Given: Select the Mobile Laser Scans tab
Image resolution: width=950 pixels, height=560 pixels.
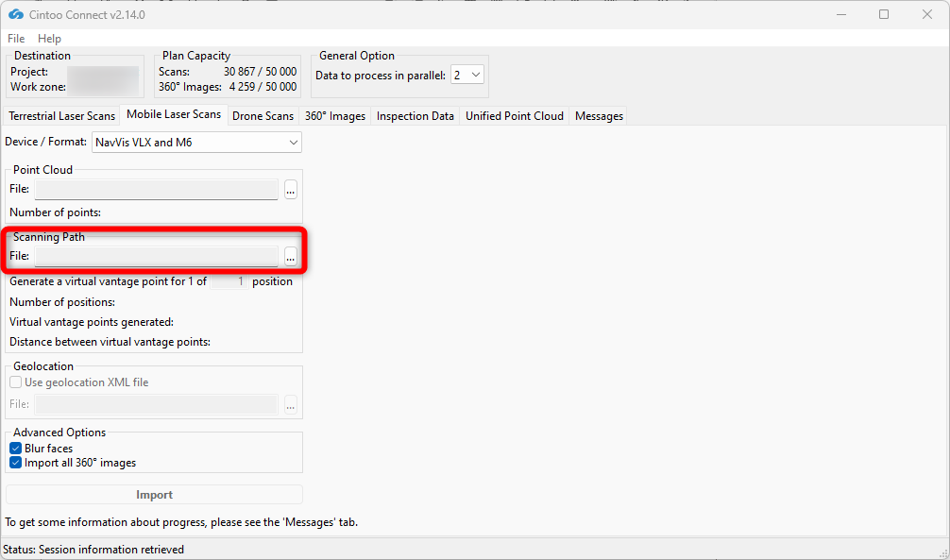Looking at the screenshot, I should pyautogui.click(x=174, y=114).
